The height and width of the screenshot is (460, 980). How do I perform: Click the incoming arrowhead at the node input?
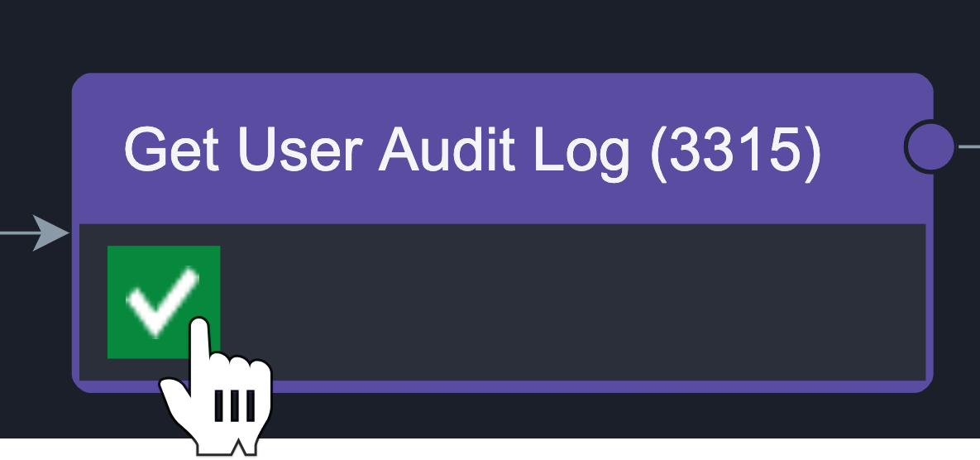click(51, 233)
